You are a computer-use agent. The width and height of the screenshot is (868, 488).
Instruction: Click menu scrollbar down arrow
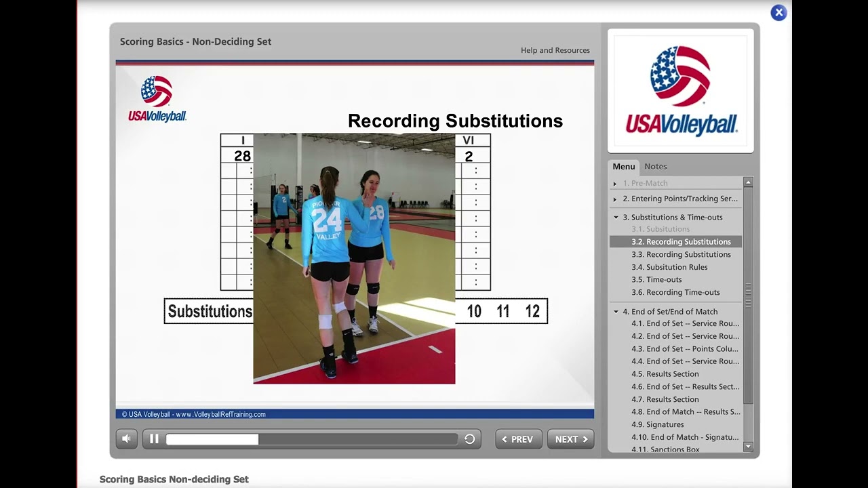(748, 447)
